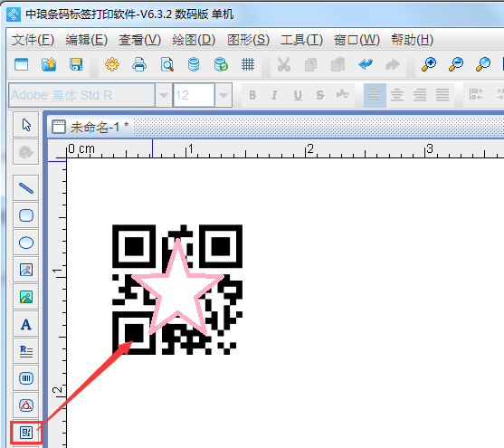Select the one-dimensional barcode tool
Image resolution: width=504 pixels, height=448 pixels.
[x=26, y=378]
